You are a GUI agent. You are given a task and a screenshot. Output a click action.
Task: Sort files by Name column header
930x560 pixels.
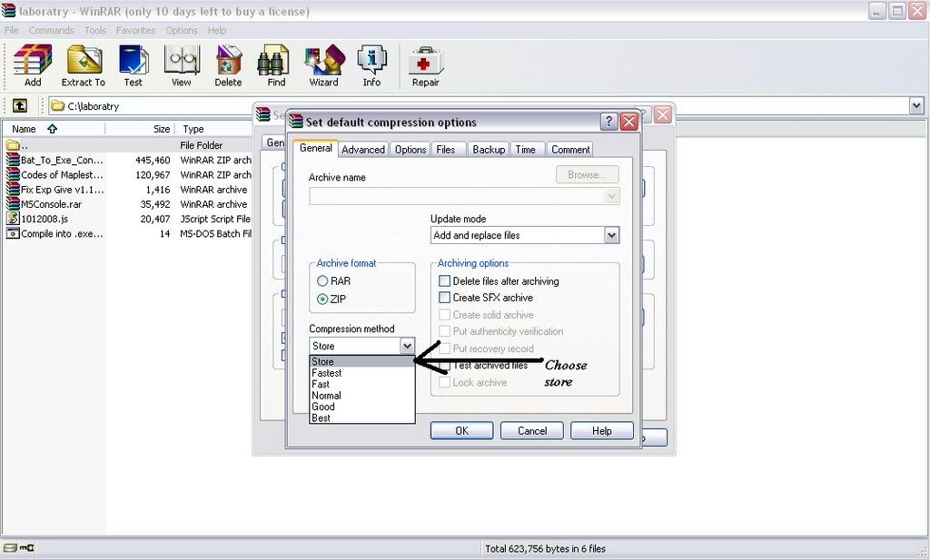54,129
